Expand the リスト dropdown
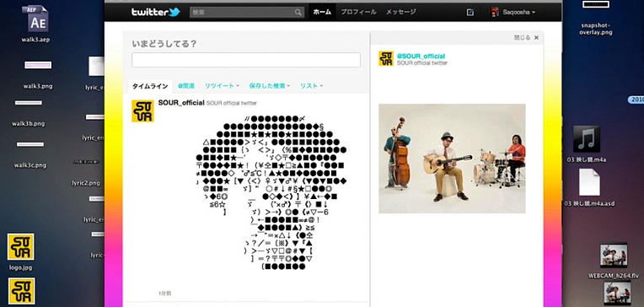 [x=311, y=86]
